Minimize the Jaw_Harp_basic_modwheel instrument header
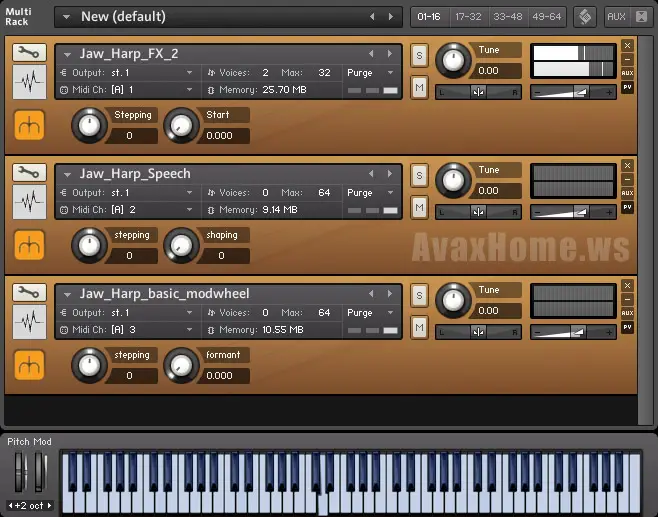The image size is (658, 517). [x=627, y=299]
